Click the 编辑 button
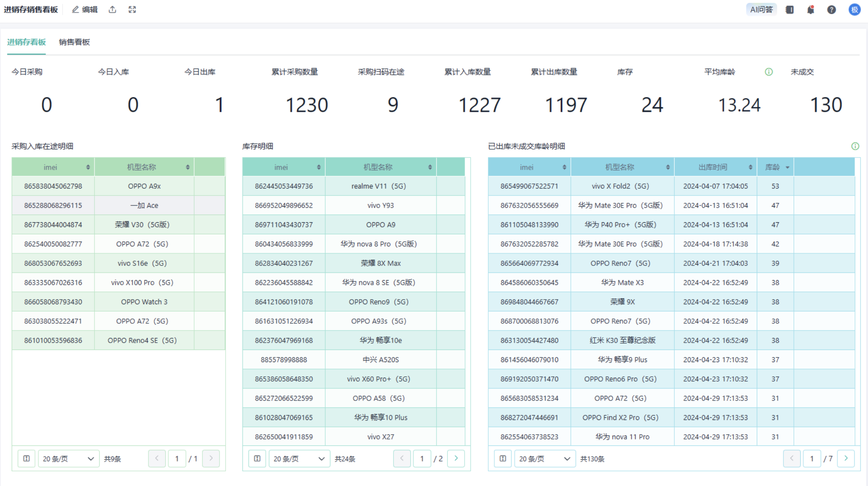Viewport: 868px width, 486px height. tap(85, 9)
